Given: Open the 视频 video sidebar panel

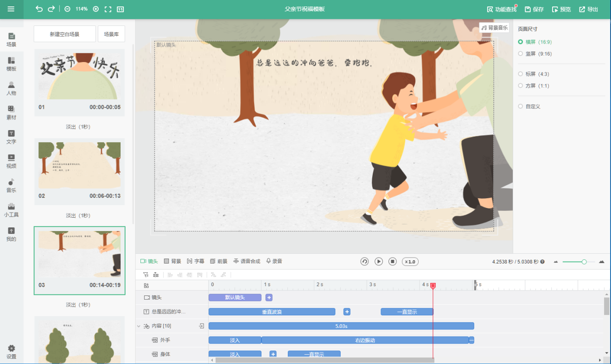Looking at the screenshot, I should tap(12, 161).
